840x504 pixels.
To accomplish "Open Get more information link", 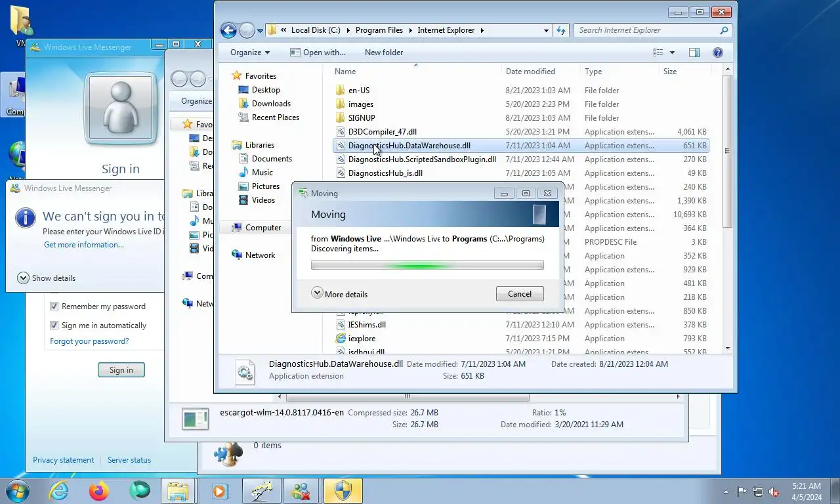I will coord(83,245).
